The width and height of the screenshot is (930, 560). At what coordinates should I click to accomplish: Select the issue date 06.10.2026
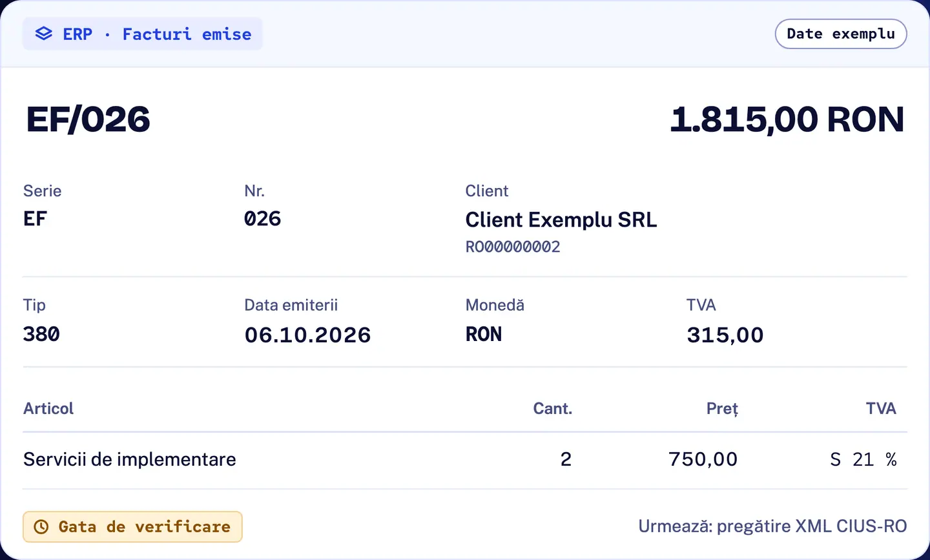(307, 335)
